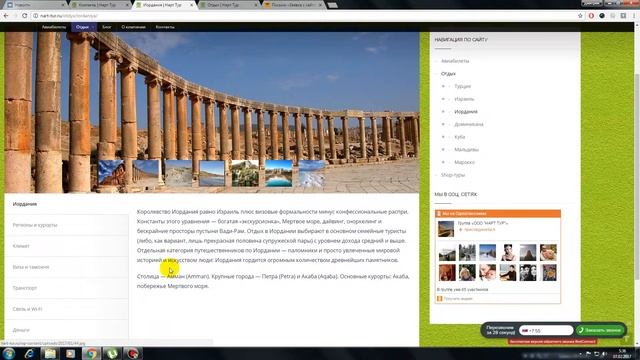Open Блог in the top site menu
The width and height of the screenshot is (640, 360).
pos(107,27)
